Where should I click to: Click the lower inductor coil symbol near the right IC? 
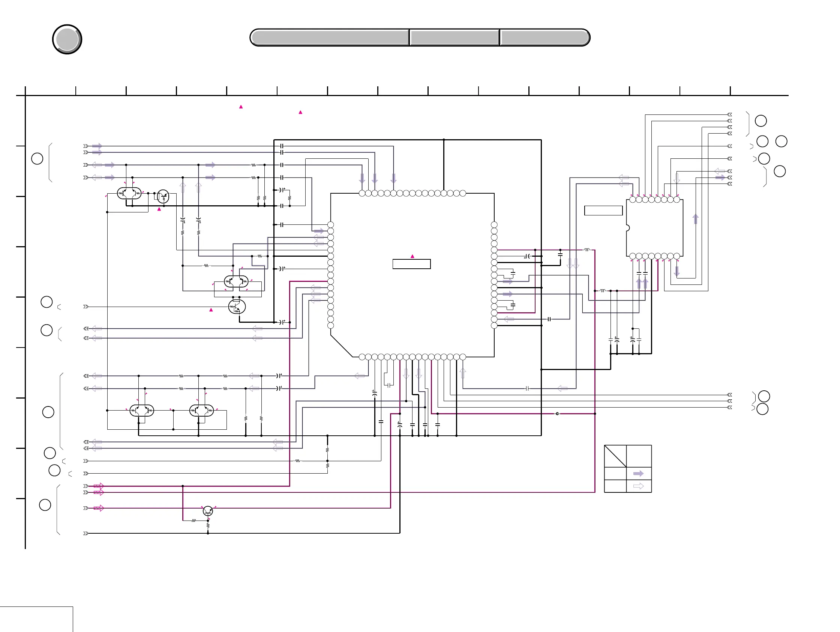pos(603,291)
